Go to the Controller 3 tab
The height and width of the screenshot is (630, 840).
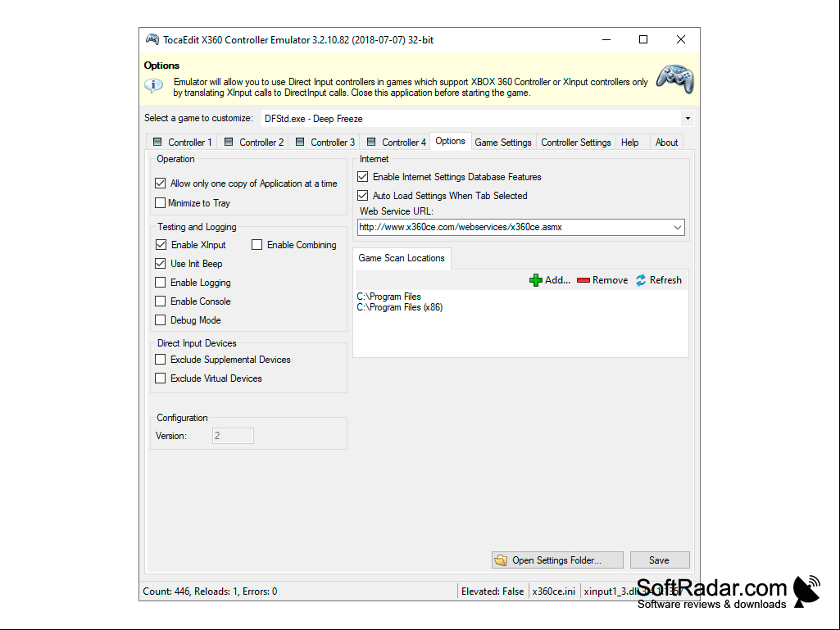(325, 142)
